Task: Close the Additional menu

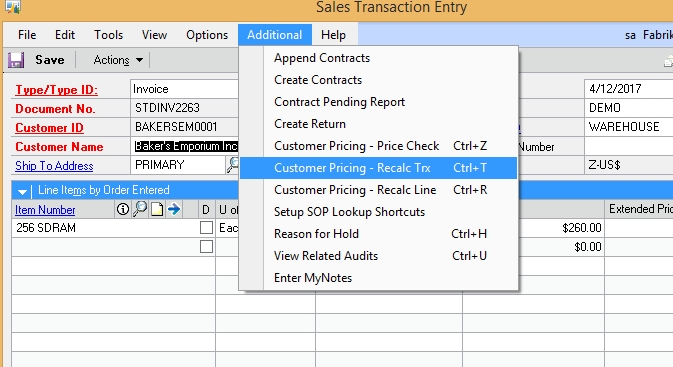Action: click(x=275, y=35)
